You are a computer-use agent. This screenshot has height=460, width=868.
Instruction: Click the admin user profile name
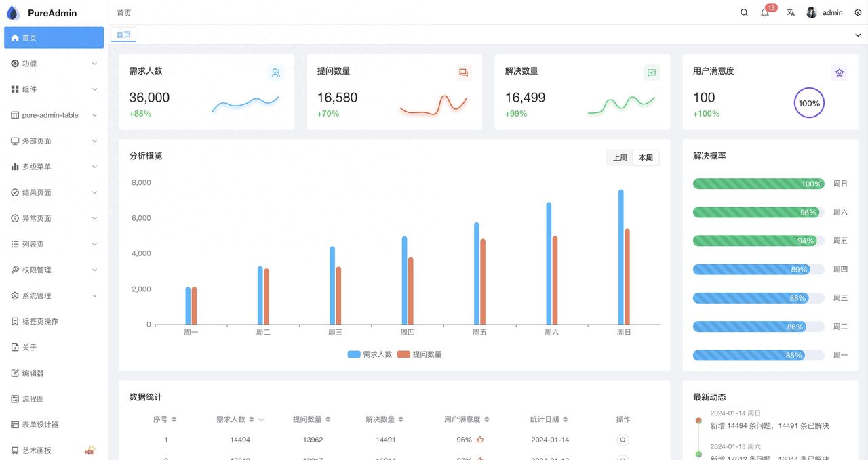tap(832, 13)
